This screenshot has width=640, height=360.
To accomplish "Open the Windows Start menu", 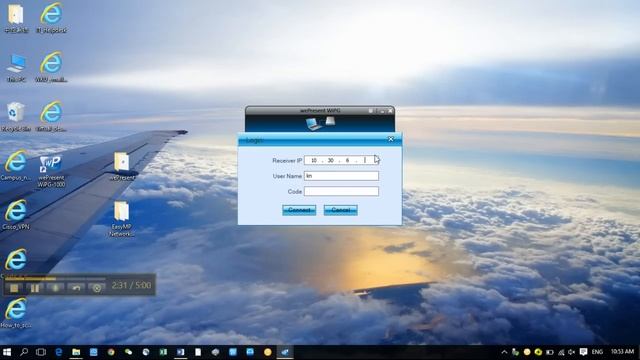I will (7, 352).
